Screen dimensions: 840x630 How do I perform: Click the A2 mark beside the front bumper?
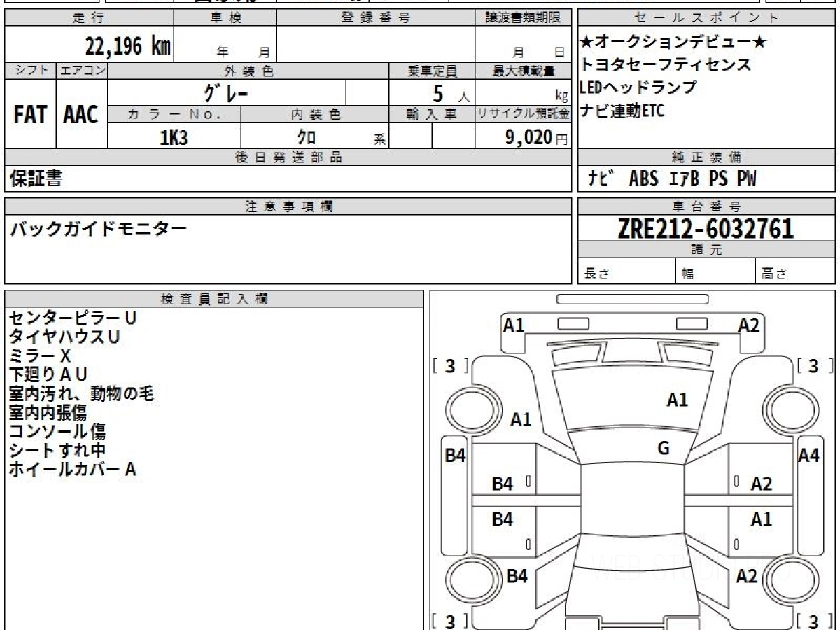(749, 325)
